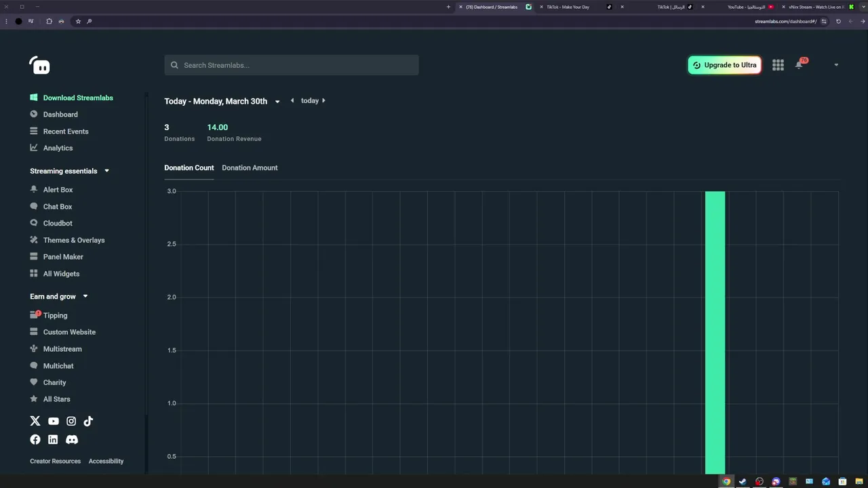Open the browser extensions puzzle icon
The height and width of the screenshot is (488, 868).
49,21
